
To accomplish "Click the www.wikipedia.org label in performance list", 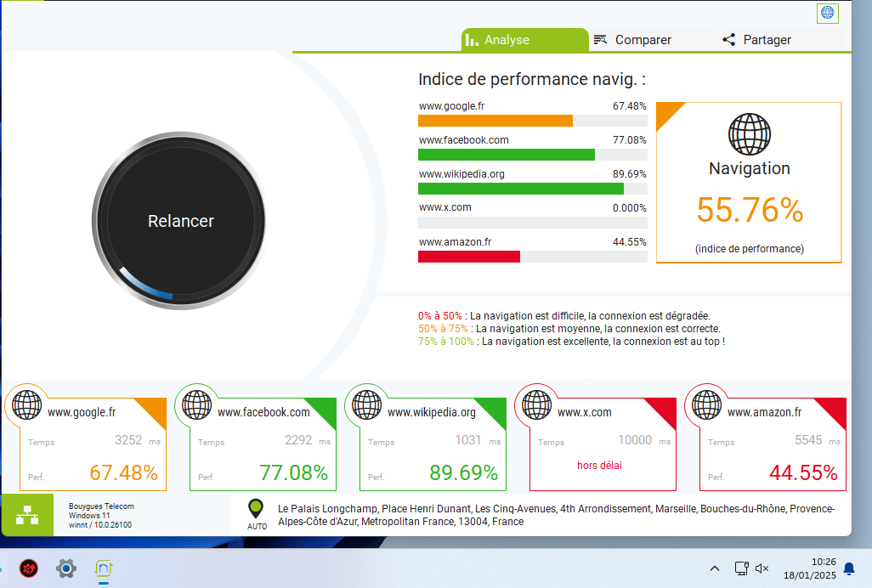I will coord(461,174).
